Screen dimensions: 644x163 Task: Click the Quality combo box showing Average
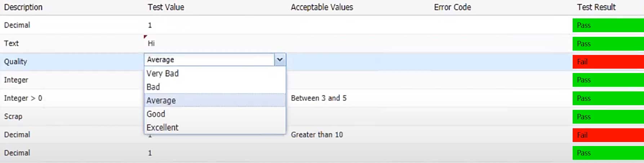click(x=209, y=60)
